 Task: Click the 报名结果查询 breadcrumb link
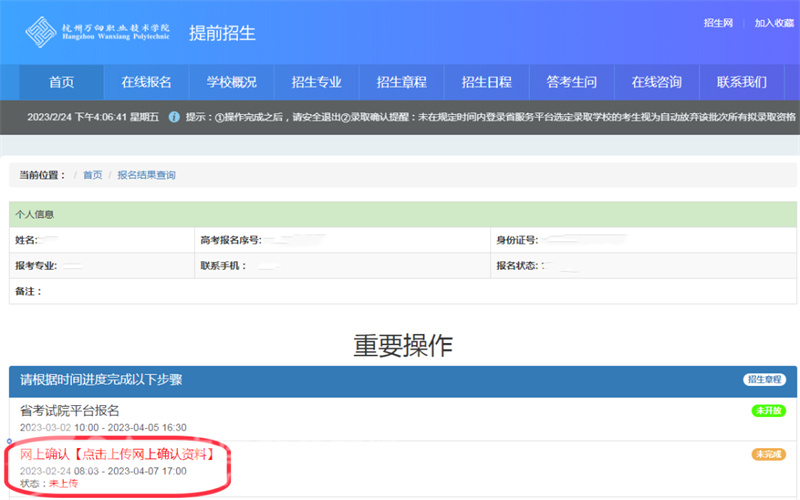point(146,175)
